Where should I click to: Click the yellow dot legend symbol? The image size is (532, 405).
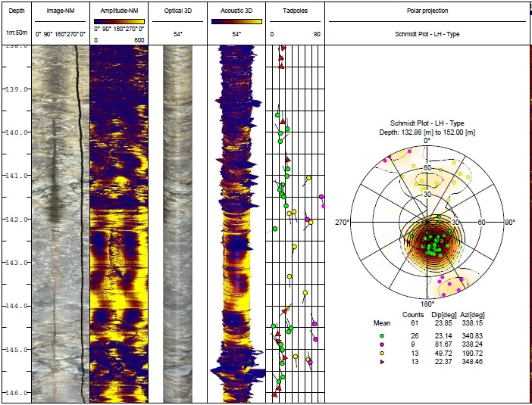(382, 354)
